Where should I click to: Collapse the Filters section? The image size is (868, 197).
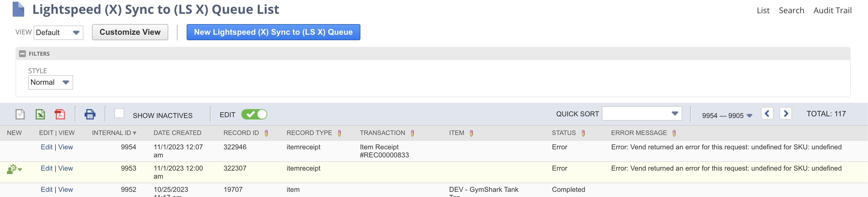point(22,54)
